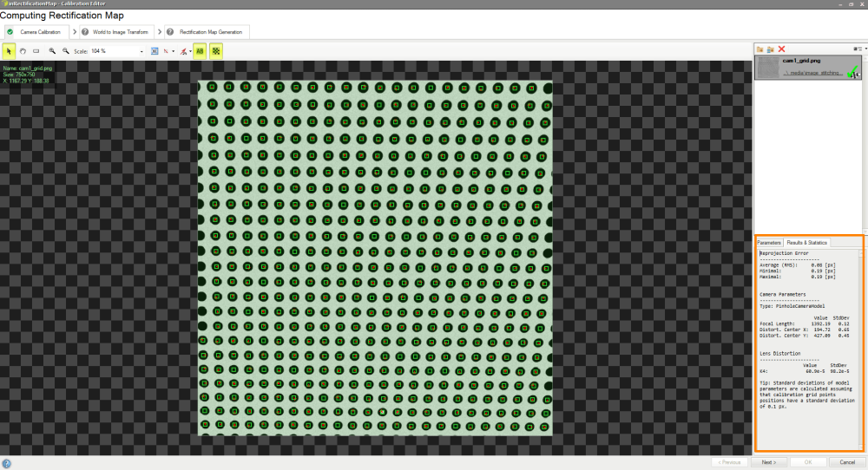This screenshot has width=868, height=470.
Task: Click the Distort. Center X row
Action: click(x=805, y=330)
